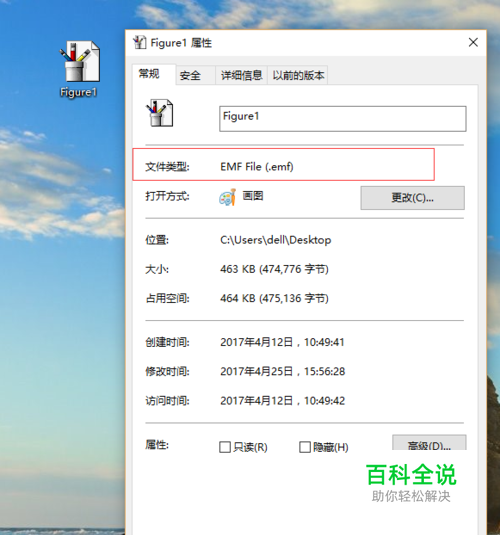Click the file type value EMF File (.emf)
Viewport: 500px width, 535px height.
(257, 167)
